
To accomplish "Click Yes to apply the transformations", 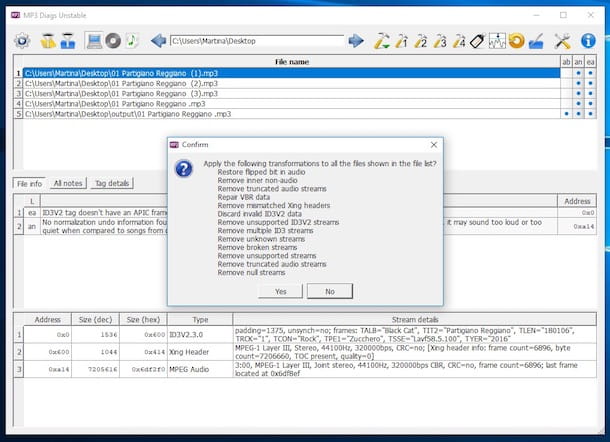I will tap(280, 291).
